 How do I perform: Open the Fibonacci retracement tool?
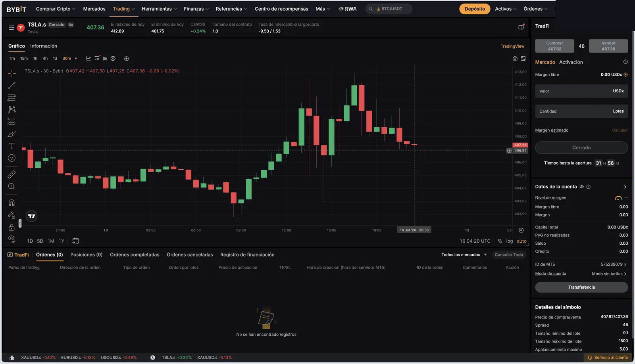click(12, 98)
